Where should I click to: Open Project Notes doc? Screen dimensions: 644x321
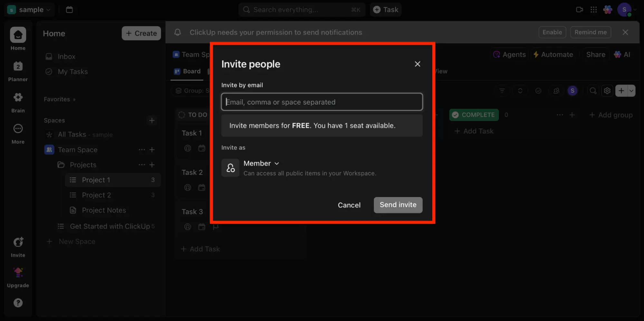coord(104,210)
